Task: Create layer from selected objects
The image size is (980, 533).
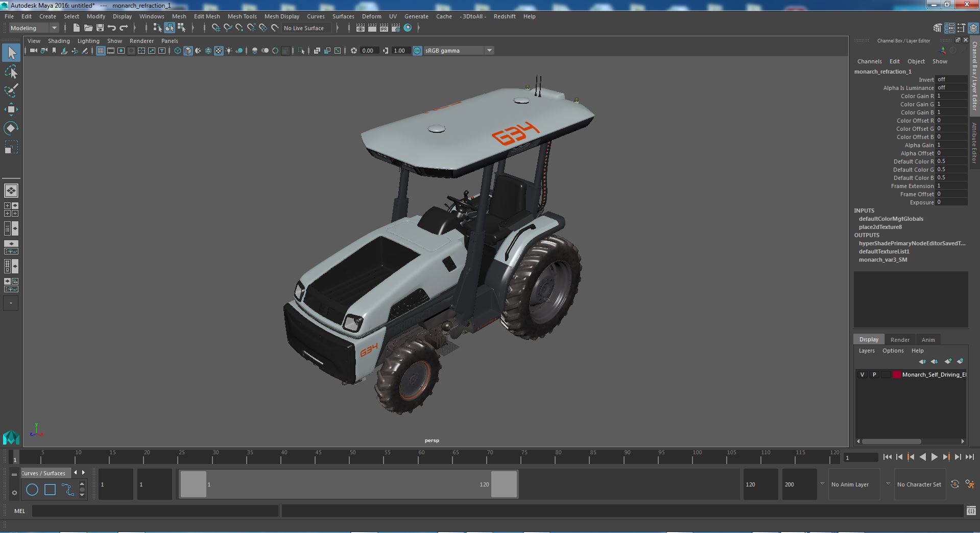Action: (x=960, y=361)
